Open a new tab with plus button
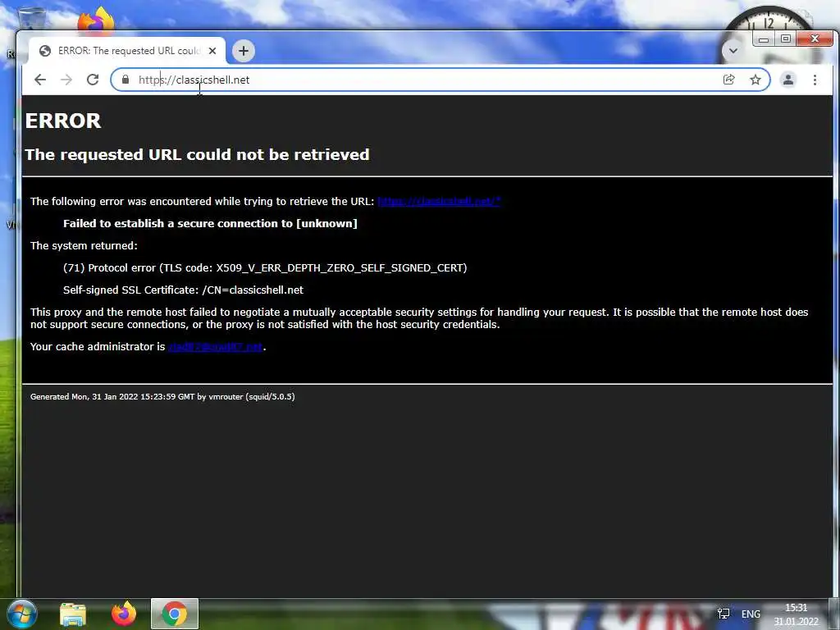 tap(243, 51)
